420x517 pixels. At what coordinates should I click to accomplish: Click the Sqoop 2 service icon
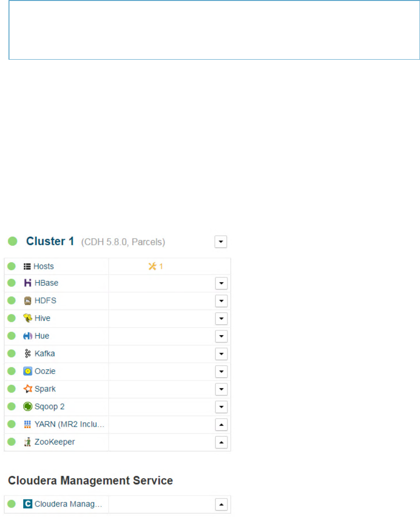tap(27, 407)
